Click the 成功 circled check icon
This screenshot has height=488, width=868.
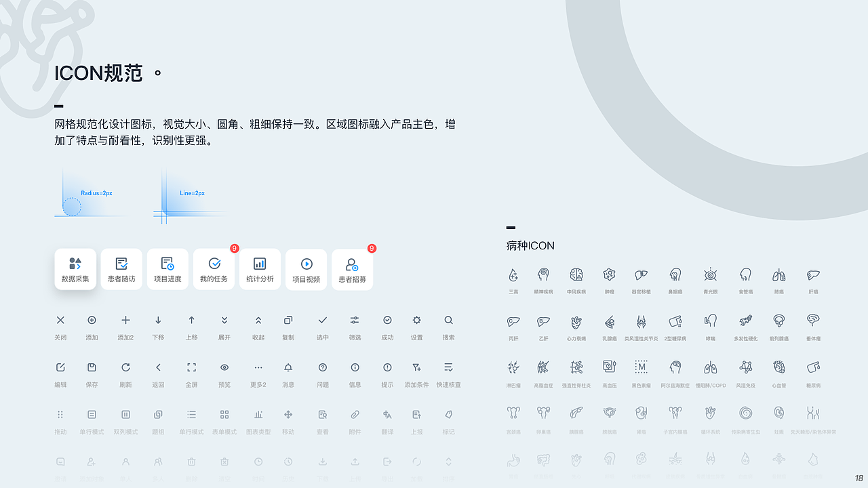pos(387,320)
